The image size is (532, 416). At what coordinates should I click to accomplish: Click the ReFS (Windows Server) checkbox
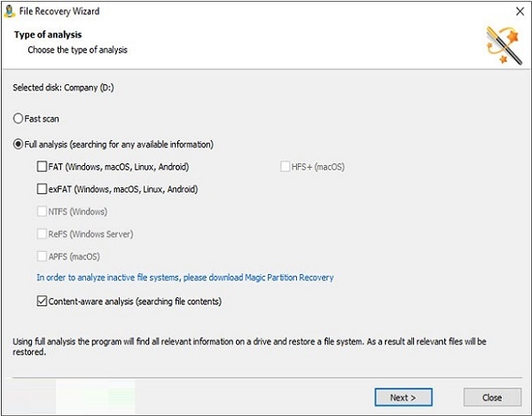coord(43,234)
